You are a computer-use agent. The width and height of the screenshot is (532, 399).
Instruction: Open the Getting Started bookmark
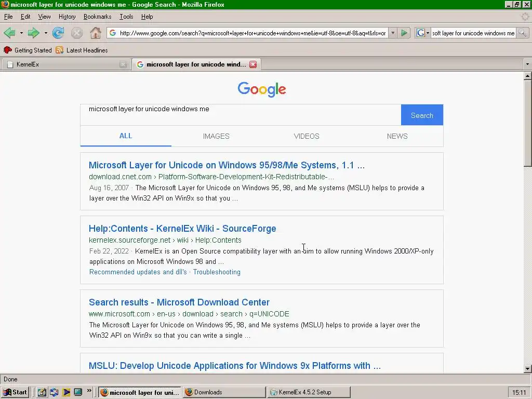point(28,50)
